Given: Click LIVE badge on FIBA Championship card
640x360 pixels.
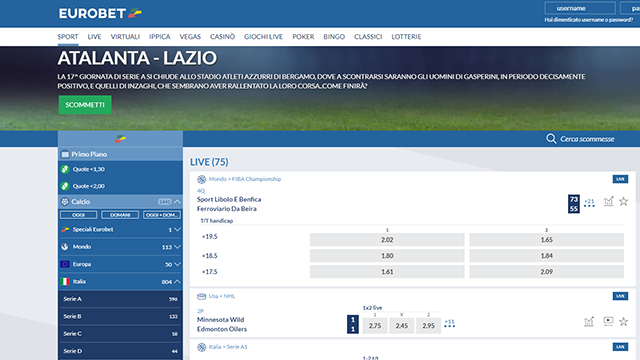Looking at the screenshot, I should click(620, 179).
